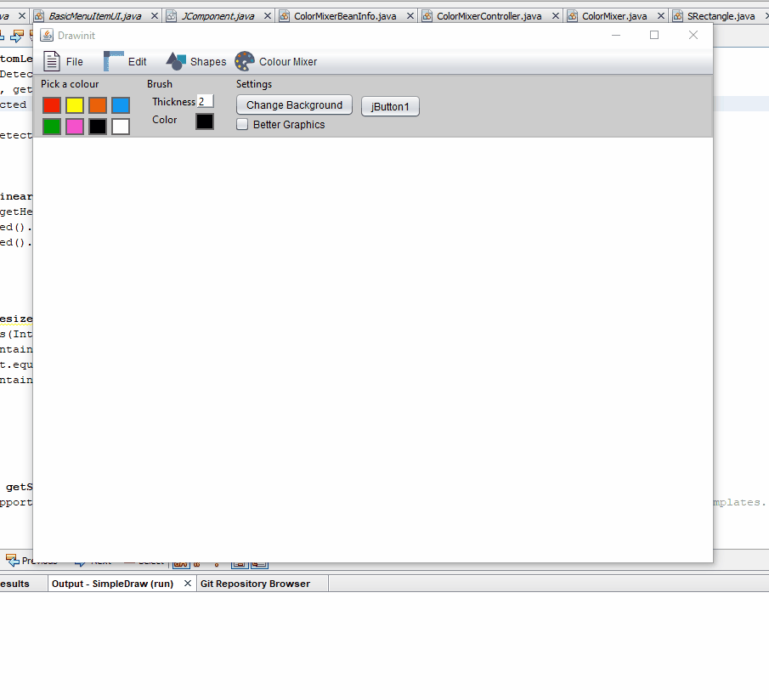Viewport: 769px width, 700px height.
Task: Open the Shapes menu icon
Action: (176, 61)
